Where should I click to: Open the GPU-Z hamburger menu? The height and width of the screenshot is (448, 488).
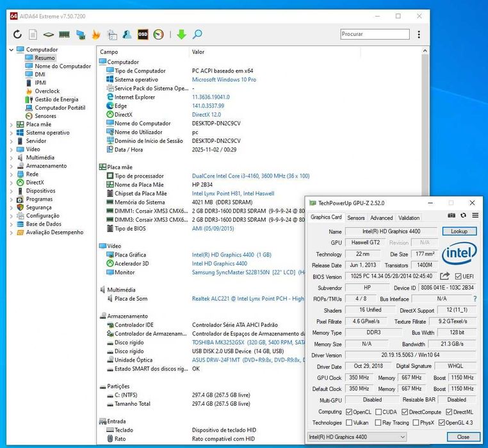(x=475, y=215)
